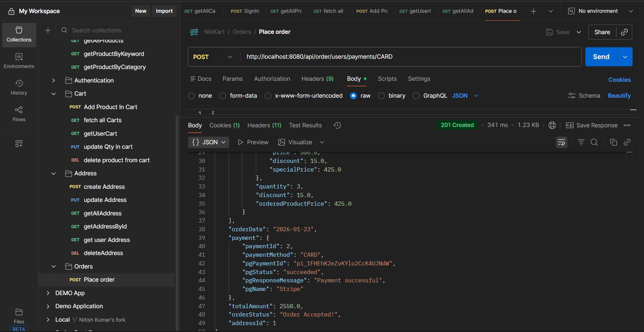
Task: Click the Send button
Action: tap(601, 57)
